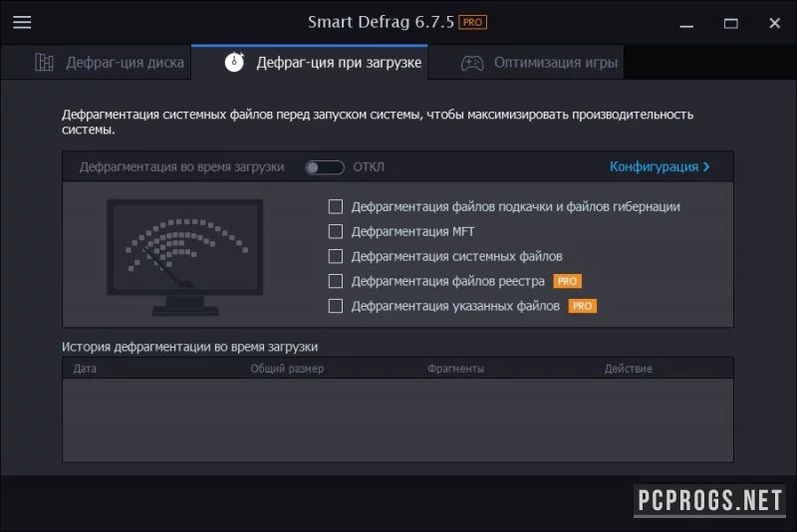The image size is (797, 532).
Task: Open the Дефраг-ция диска tab
Action: click(x=96, y=62)
